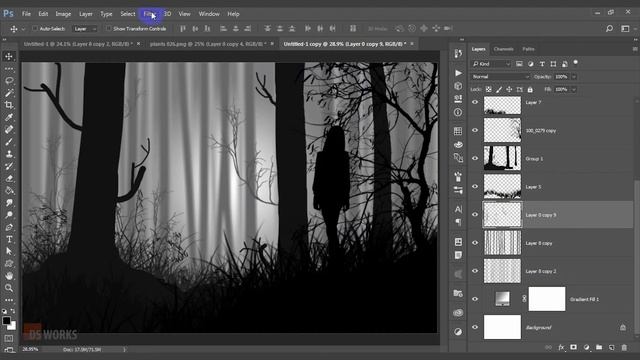This screenshot has width=640, height=360.
Task: Open Auto-Select Layer dropdown
Action: tap(85, 29)
